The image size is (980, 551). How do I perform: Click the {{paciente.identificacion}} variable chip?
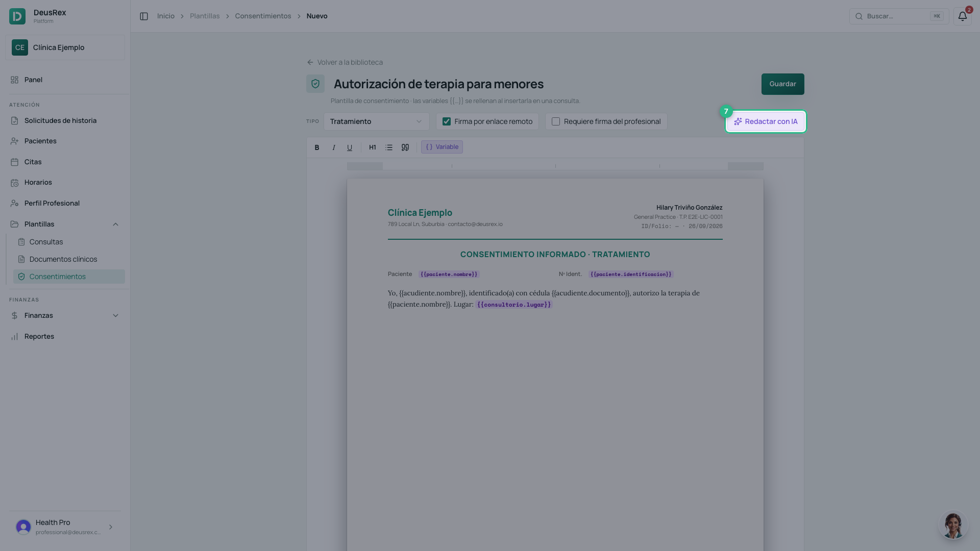coord(631,274)
